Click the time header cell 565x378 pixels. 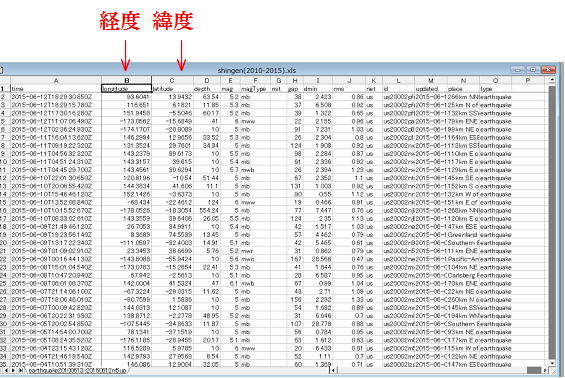pyautogui.click(x=56, y=89)
